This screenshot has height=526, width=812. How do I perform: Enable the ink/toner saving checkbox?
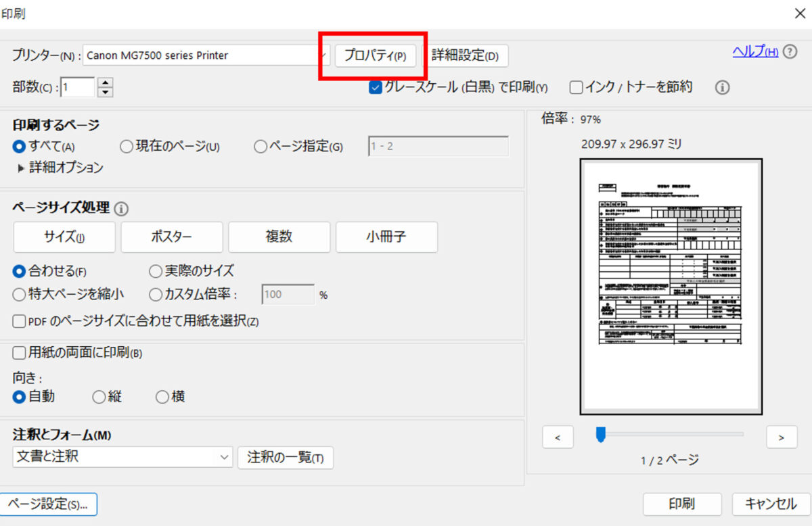point(577,87)
